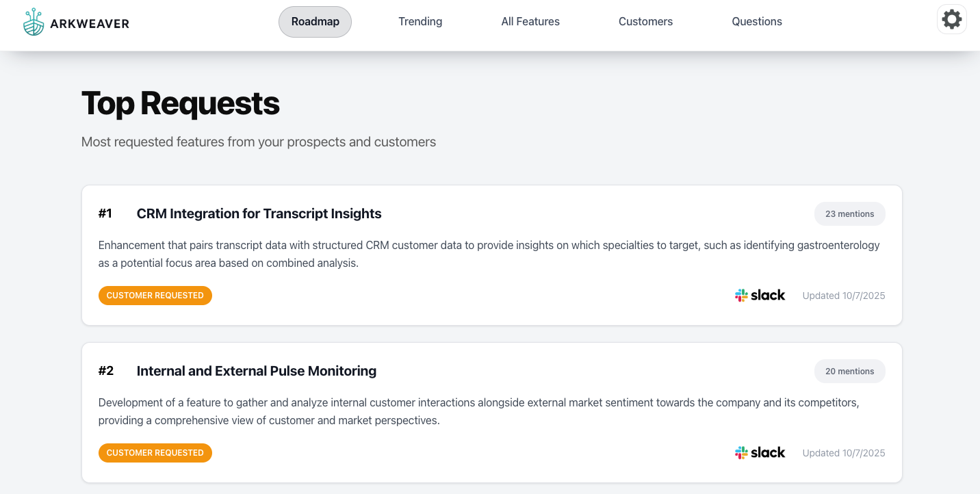980x494 pixels.
Task: Open CRM Integration for Transcript Insights title
Action: point(259,213)
